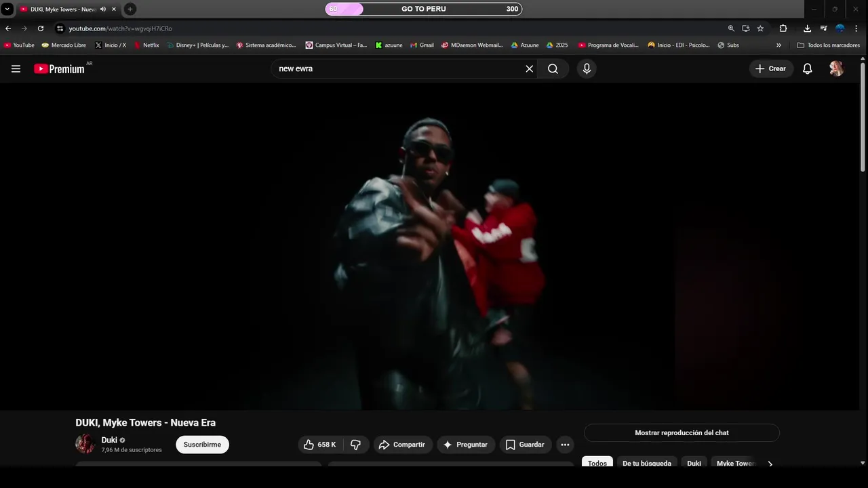Viewport: 868px width, 488px height.
Task: Open Todos los marcadores folder
Action: coord(828,45)
